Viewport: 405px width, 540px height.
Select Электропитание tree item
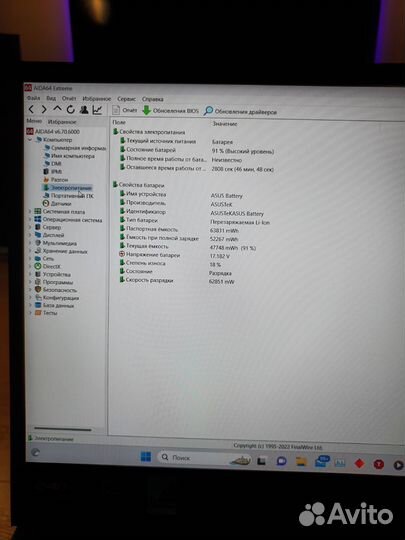pos(67,188)
